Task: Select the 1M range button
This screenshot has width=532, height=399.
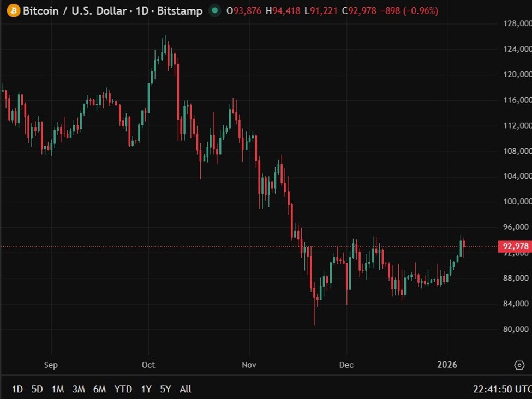Action: pos(57,389)
